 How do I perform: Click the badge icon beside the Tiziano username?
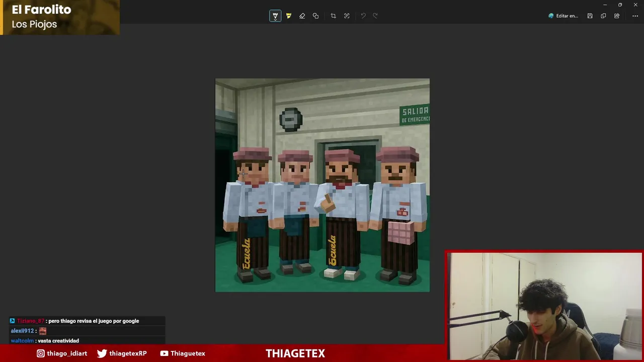pos(13,321)
